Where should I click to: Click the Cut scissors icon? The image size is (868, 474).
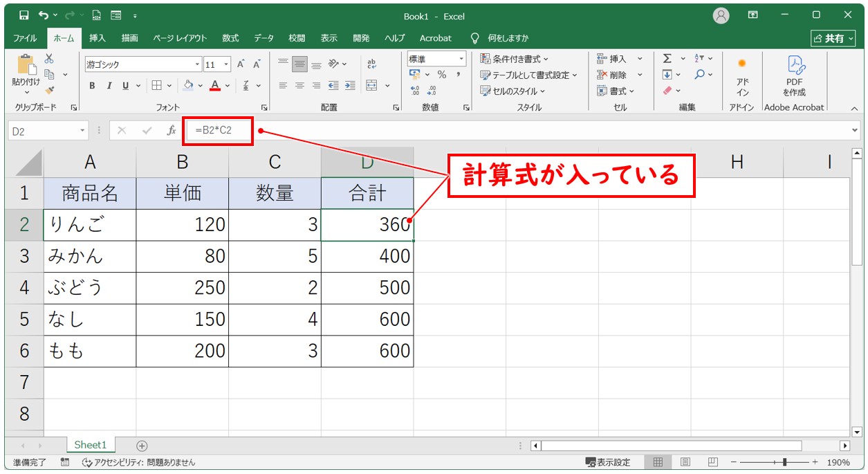coord(49,60)
